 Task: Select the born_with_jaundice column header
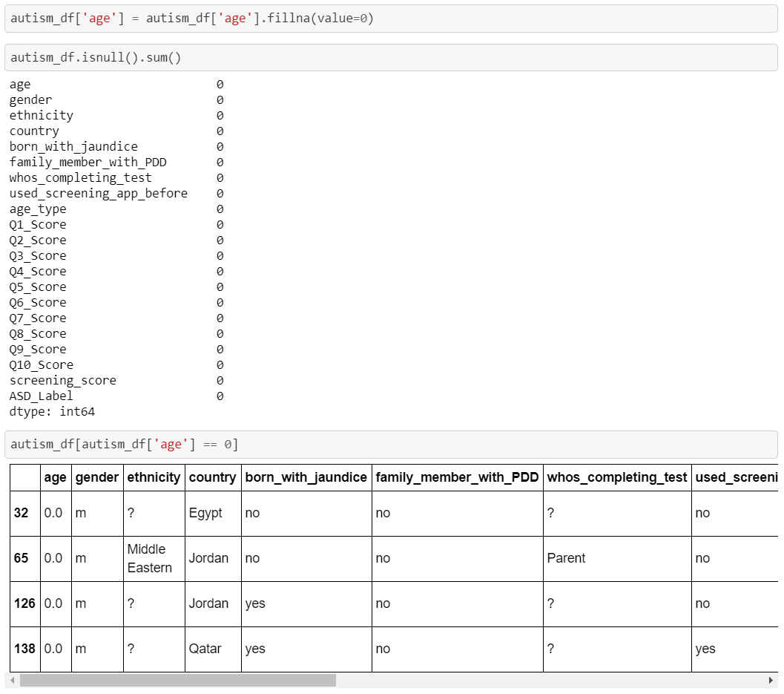pyautogui.click(x=306, y=477)
